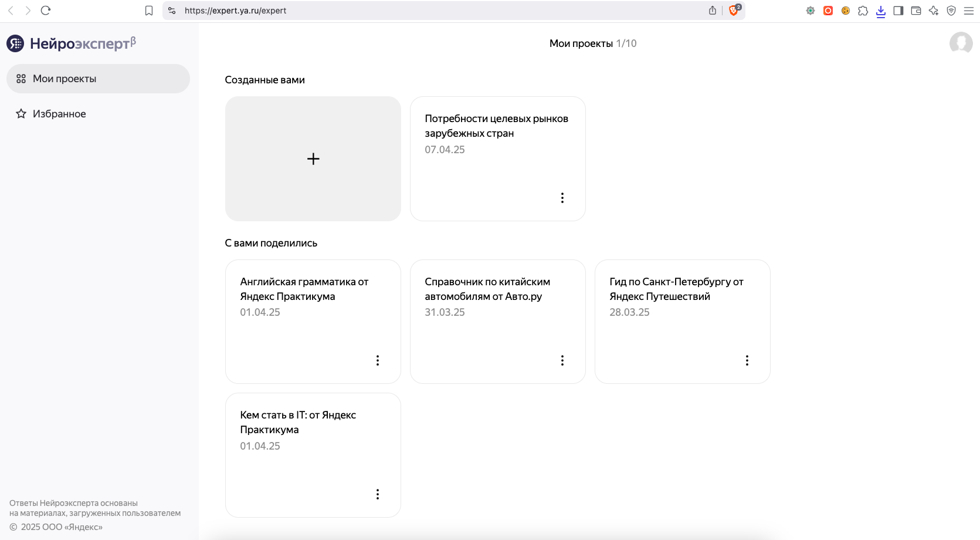
Task: Open project Кем стать в IT
Action: [313, 455]
